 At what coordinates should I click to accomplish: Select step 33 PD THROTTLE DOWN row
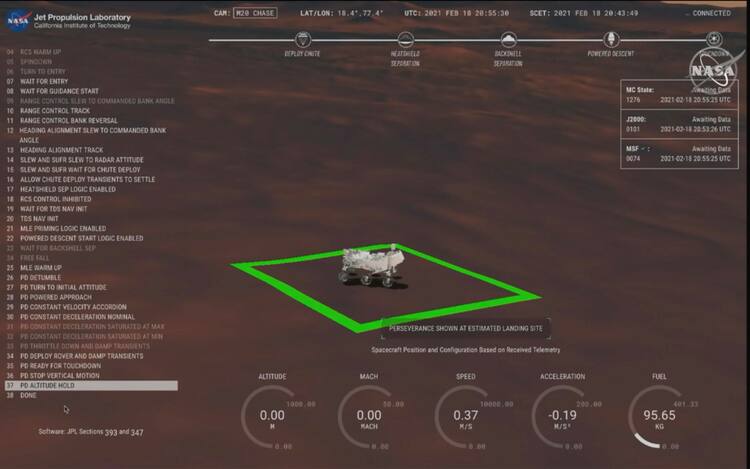point(78,346)
